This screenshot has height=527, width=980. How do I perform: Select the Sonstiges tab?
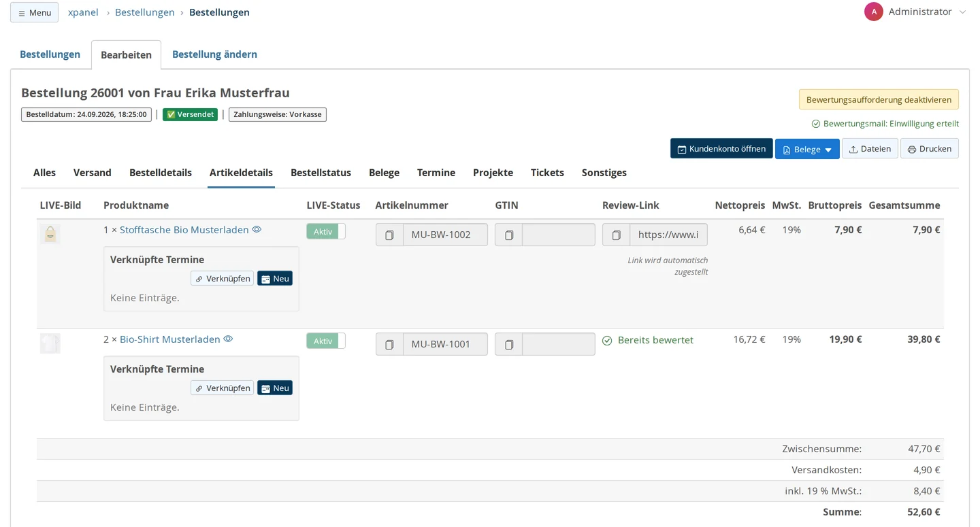click(604, 173)
